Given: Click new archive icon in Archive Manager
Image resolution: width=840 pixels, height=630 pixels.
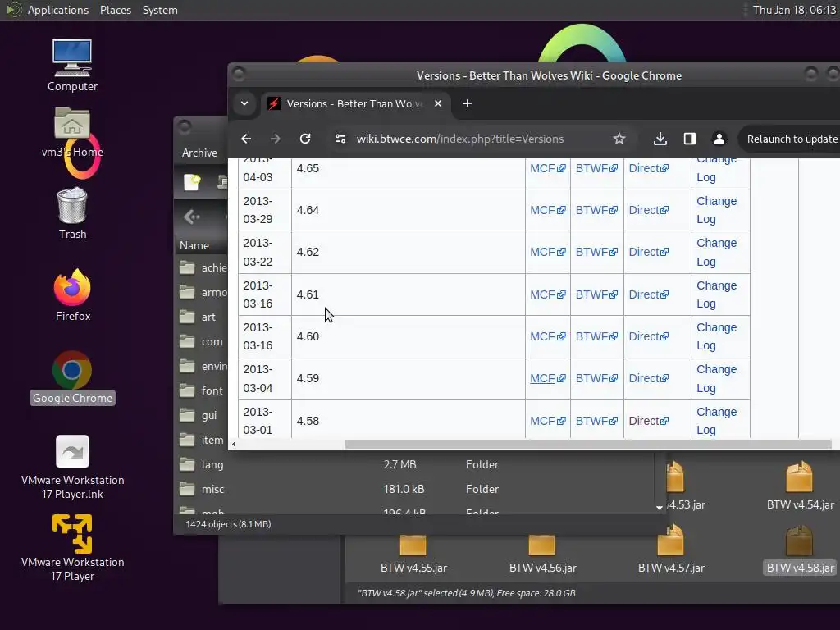Looking at the screenshot, I should 192,182.
